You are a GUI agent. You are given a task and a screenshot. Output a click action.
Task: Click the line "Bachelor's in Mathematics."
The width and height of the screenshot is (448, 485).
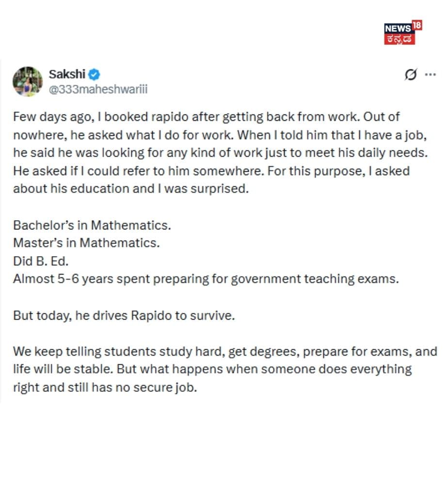(92, 226)
